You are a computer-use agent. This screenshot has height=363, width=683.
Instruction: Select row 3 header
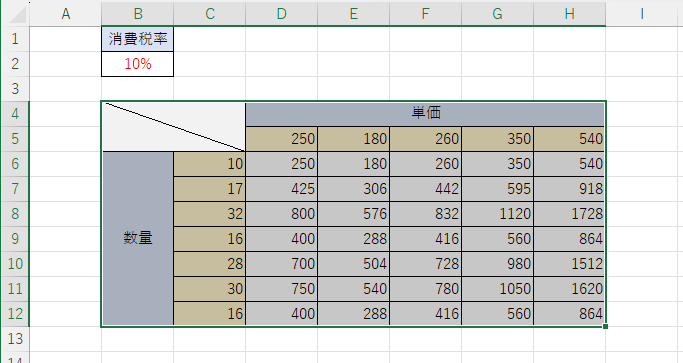15,89
